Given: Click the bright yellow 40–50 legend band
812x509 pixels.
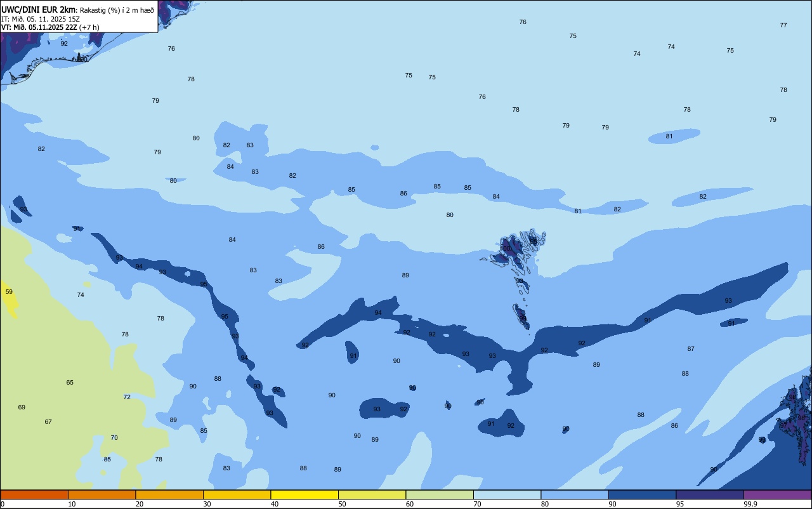Looking at the screenshot, I should pos(304,494).
